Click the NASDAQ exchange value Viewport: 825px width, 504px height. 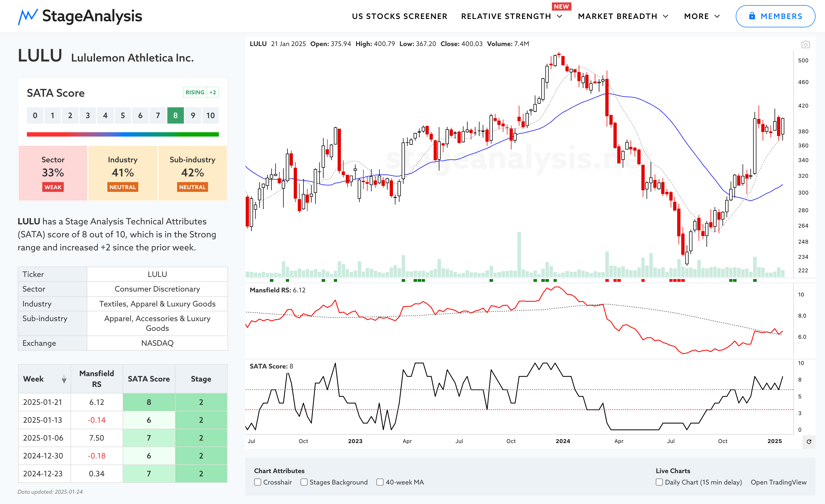[157, 343]
